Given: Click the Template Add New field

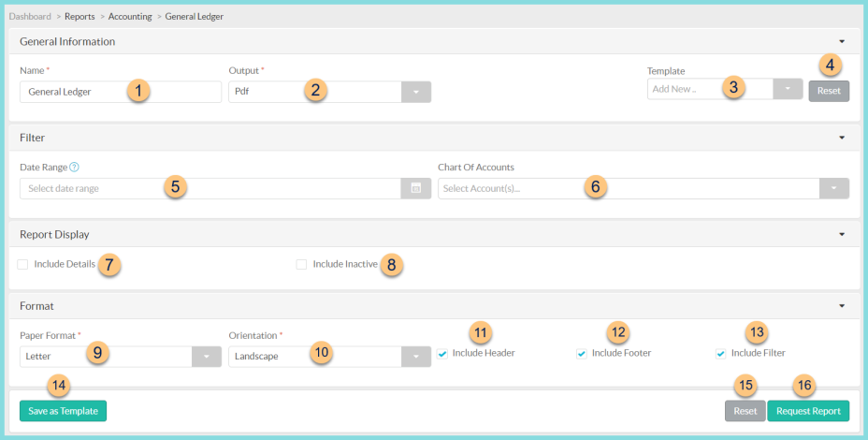Looking at the screenshot, I should pos(710,89).
